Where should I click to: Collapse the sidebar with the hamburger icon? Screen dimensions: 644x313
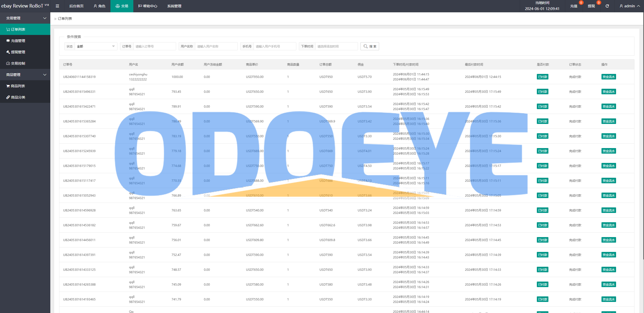(57, 6)
